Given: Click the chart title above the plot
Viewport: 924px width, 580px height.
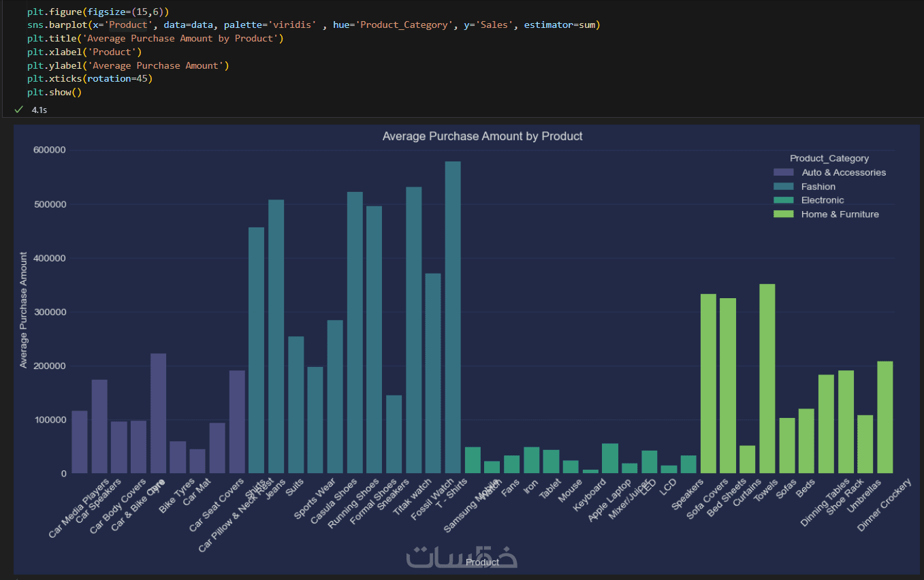Looking at the screenshot, I should click(x=482, y=136).
